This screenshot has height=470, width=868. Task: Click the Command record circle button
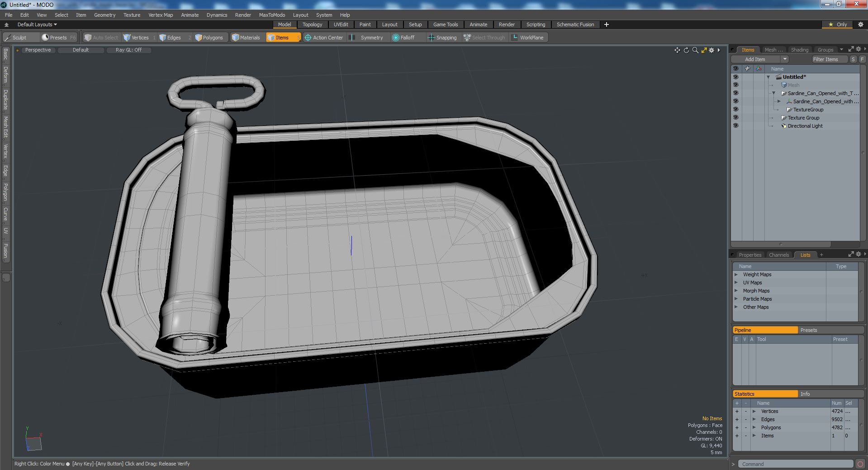pos(860,464)
